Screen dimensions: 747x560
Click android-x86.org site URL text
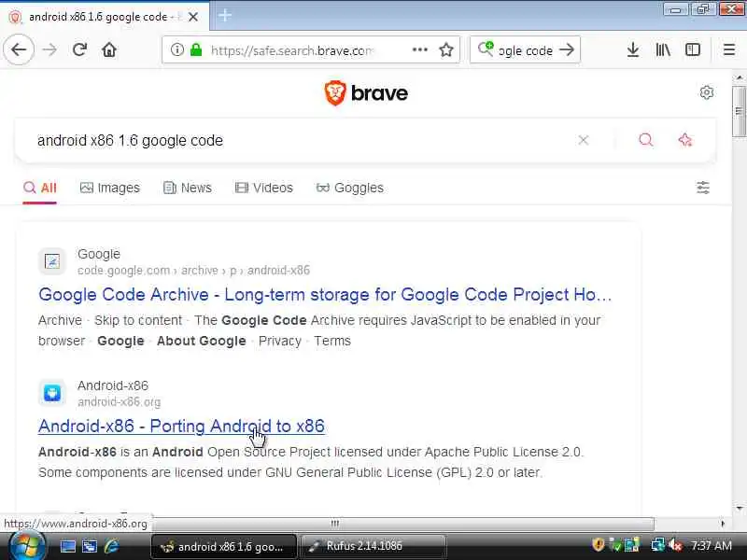(x=120, y=402)
